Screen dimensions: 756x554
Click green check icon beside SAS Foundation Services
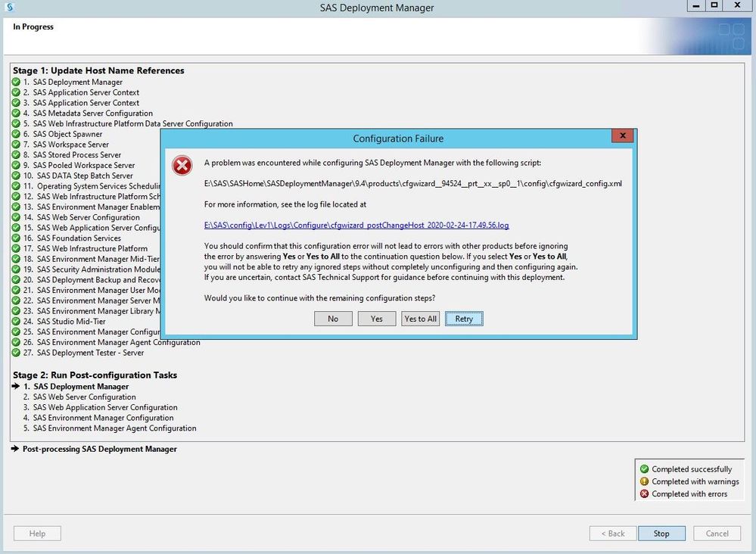coord(16,238)
